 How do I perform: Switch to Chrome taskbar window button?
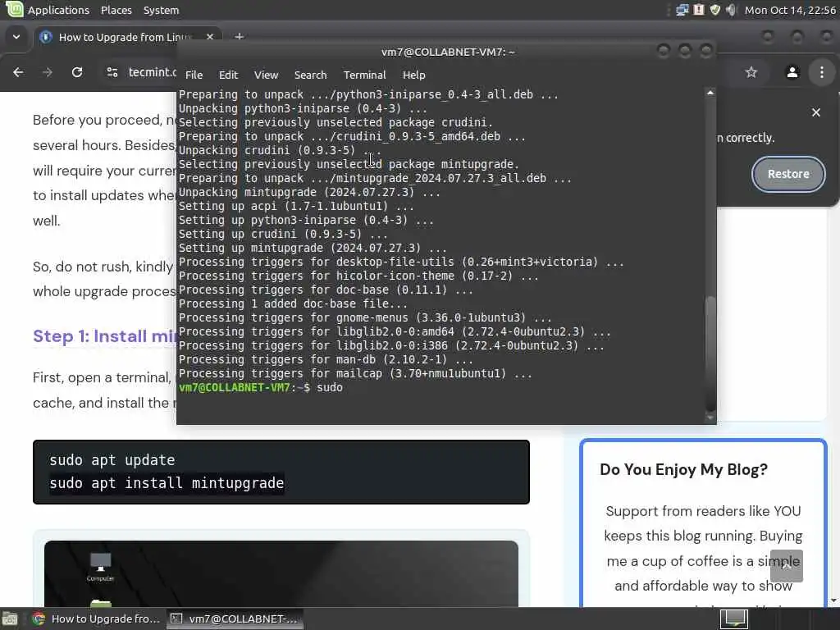click(96, 619)
